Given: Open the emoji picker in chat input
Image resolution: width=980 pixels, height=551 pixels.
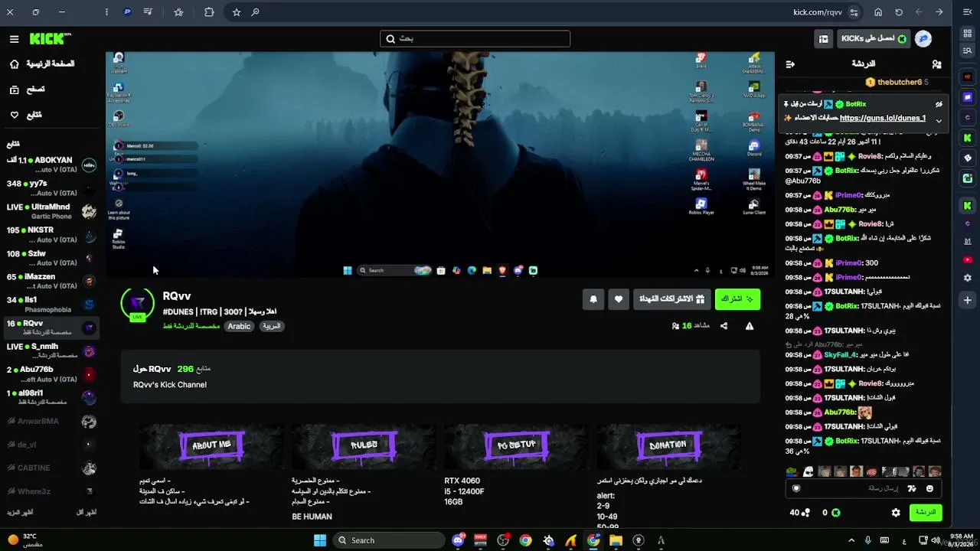Looking at the screenshot, I should tap(930, 488).
